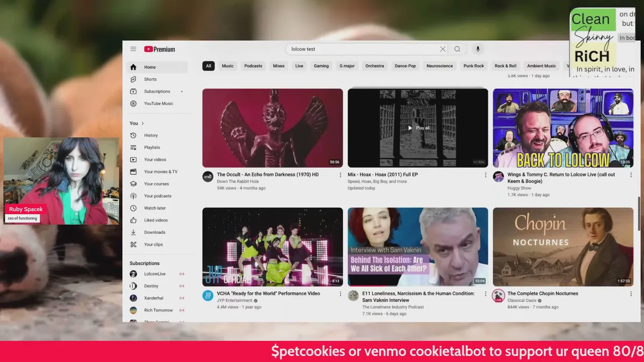Open the Huggy Show channel link
The width and height of the screenshot is (644, 362).
click(519, 188)
